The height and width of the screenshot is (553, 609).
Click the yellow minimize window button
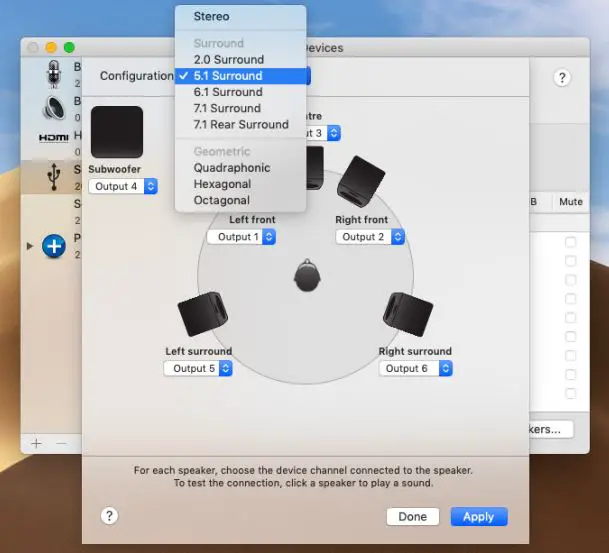click(x=51, y=47)
